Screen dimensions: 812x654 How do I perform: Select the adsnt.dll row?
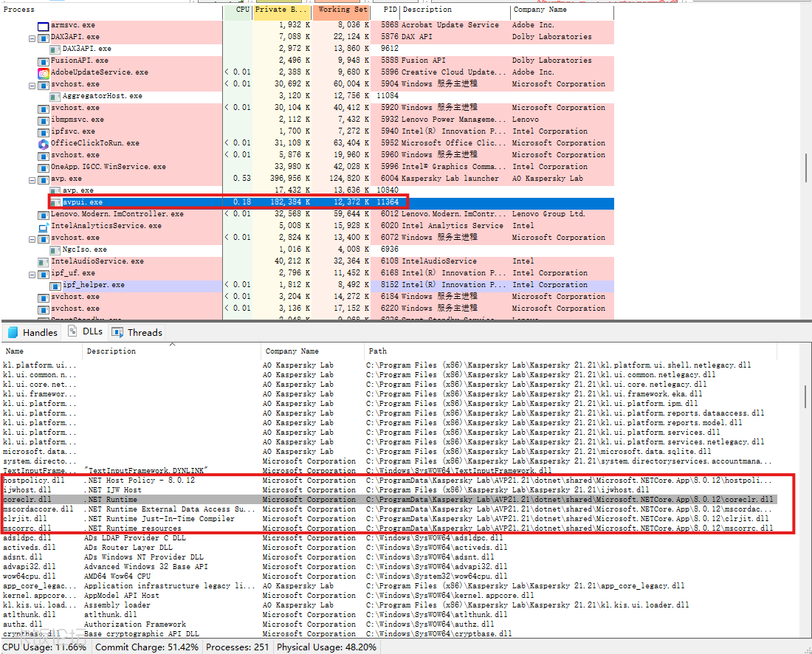(388, 557)
